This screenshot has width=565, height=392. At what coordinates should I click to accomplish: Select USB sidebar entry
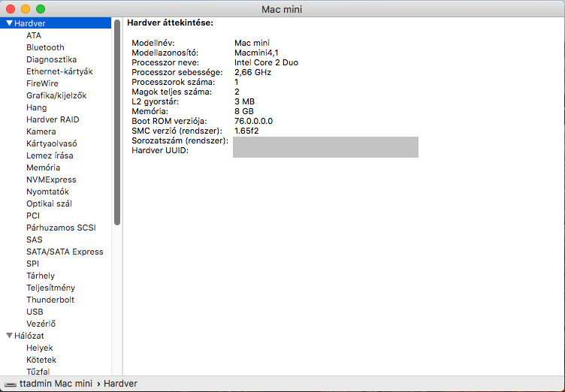pos(35,312)
